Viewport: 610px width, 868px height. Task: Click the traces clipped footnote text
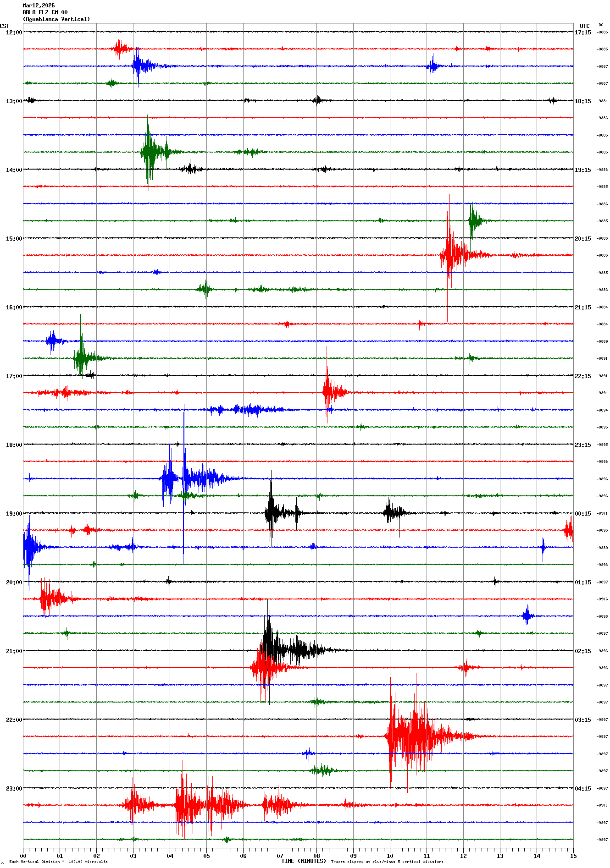[x=387, y=862]
